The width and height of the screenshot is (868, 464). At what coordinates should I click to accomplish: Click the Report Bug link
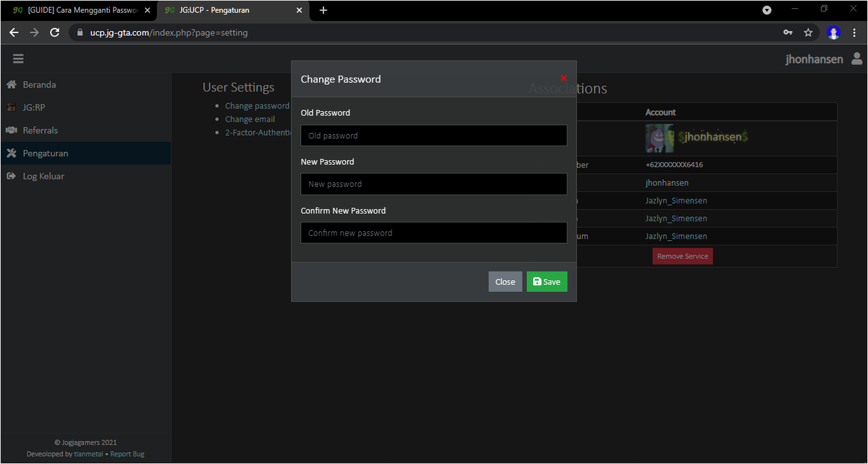click(127, 454)
